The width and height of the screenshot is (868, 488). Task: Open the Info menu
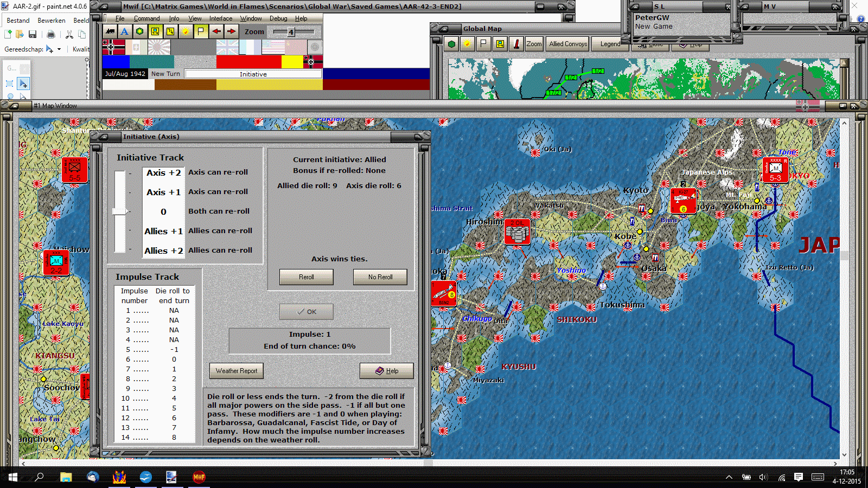pyautogui.click(x=174, y=18)
